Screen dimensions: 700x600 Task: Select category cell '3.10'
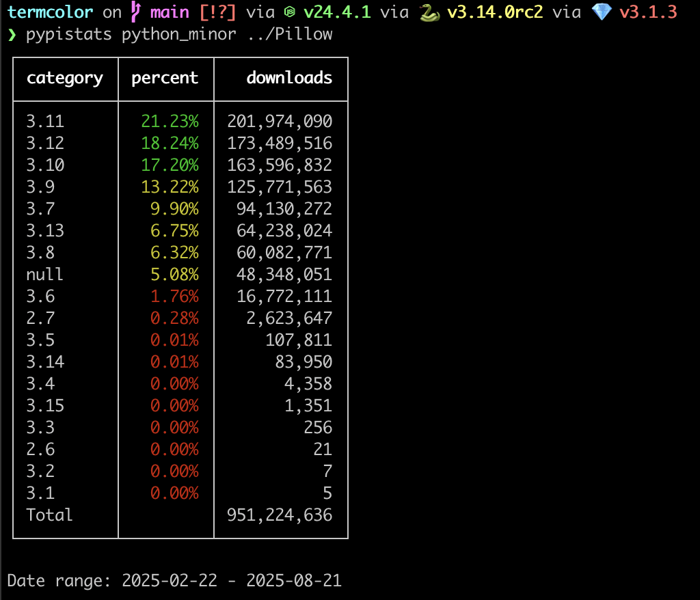(45, 165)
